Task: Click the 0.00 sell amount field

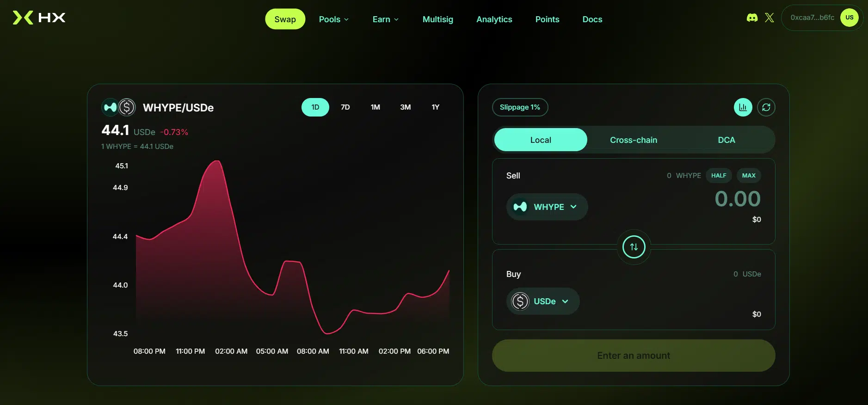Action: pos(738,199)
